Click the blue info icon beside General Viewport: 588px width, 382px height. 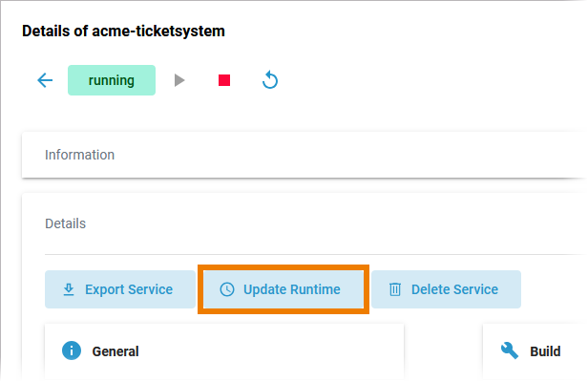point(71,350)
